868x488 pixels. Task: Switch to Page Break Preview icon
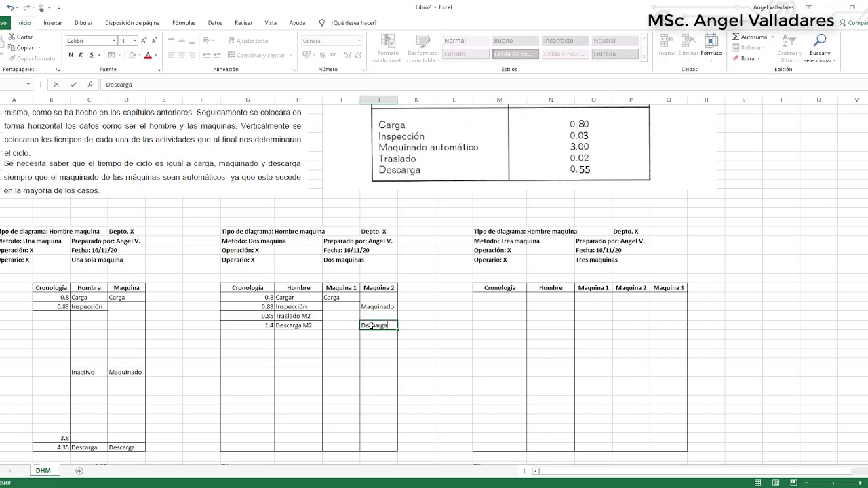tap(794, 483)
